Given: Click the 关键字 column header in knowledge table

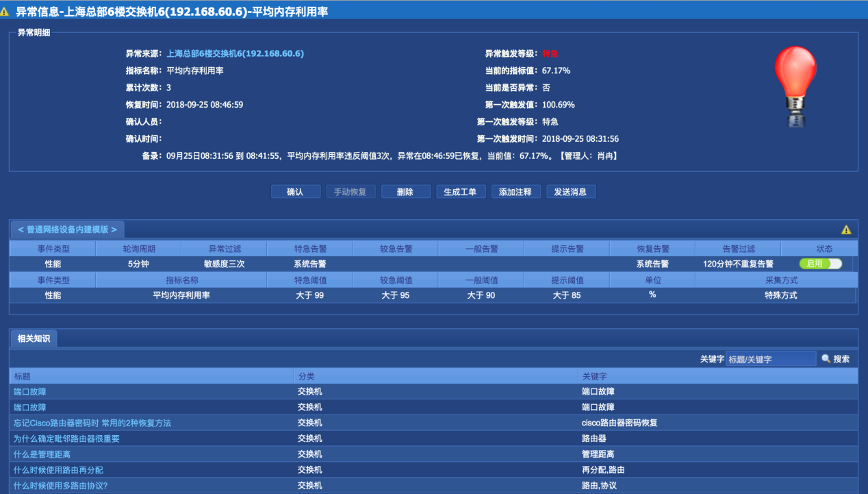Looking at the screenshot, I should [x=717, y=376].
